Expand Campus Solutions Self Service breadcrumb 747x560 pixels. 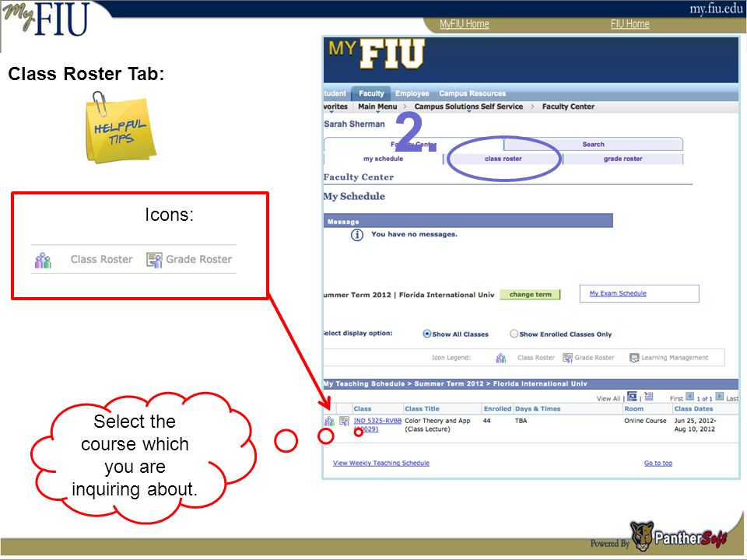point(468,107)
